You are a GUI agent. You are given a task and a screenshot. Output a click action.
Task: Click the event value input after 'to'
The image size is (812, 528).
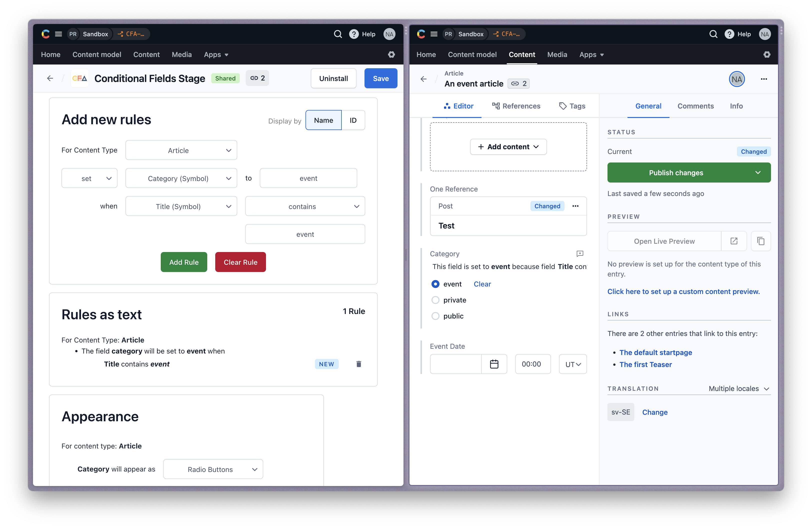[x=308, y=178]
